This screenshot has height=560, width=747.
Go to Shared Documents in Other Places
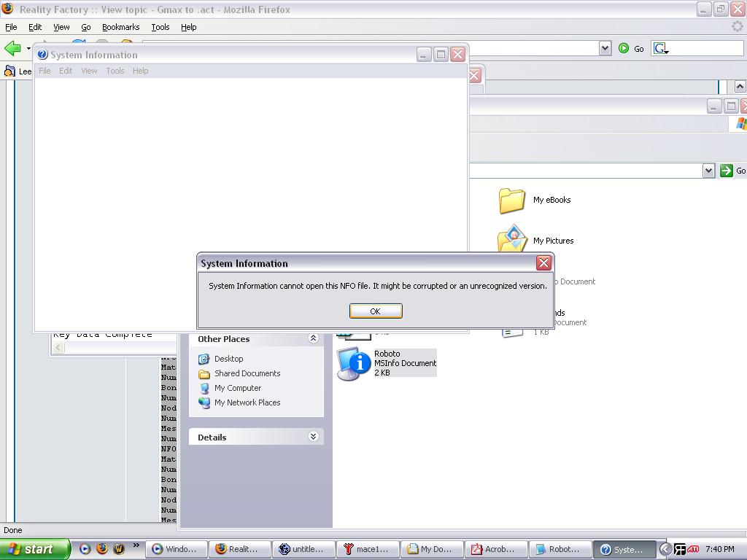point(247,373)
